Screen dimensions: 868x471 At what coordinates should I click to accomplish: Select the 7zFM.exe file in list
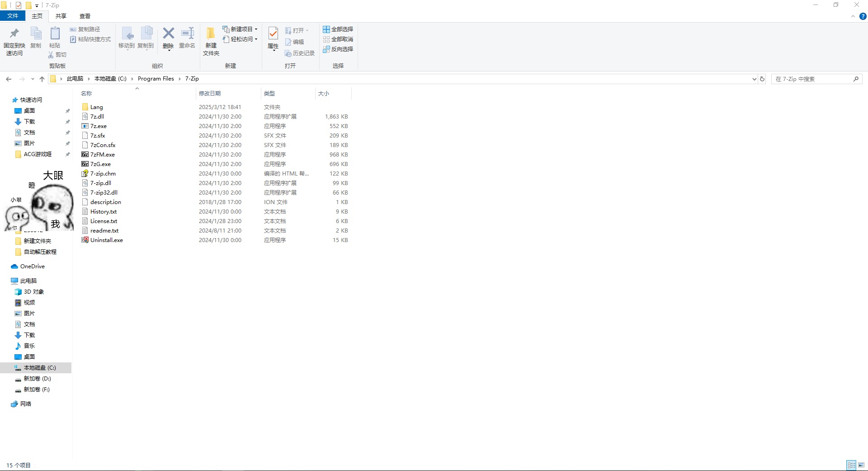tap(103, 155)
